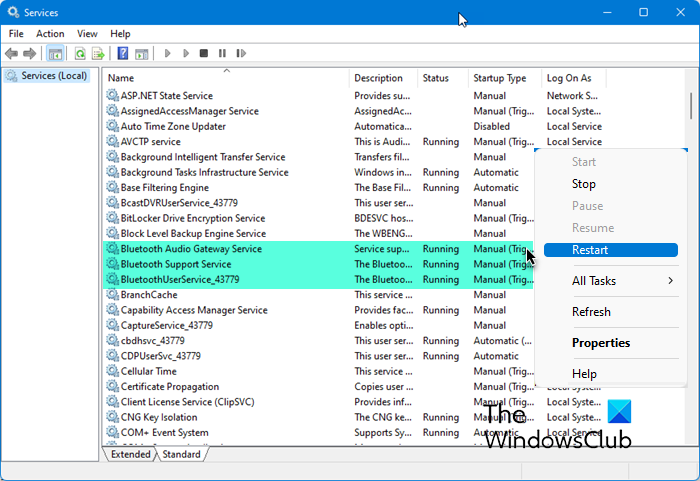This screenshot has height=481, width=700.
Task: Select Block Level Backup Engine Service
Action: [x=193, y=234]
